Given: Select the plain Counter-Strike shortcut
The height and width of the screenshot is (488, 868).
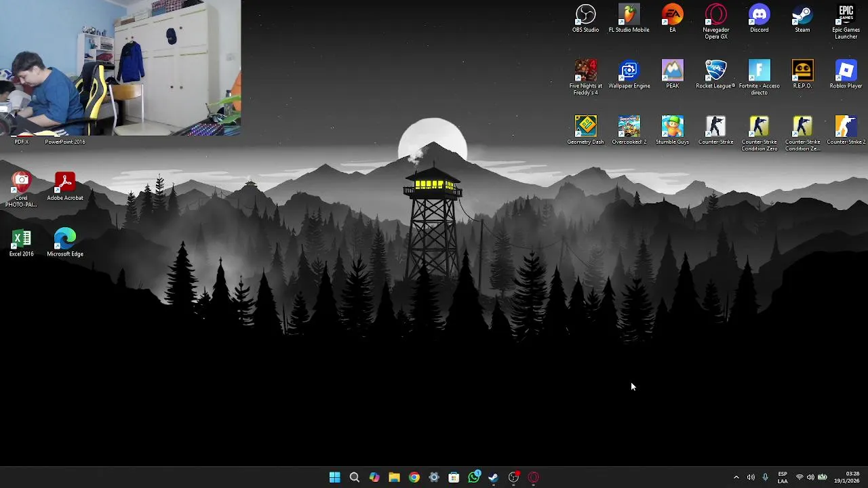Looking at the screenshot, I should (x=715, y=130).
